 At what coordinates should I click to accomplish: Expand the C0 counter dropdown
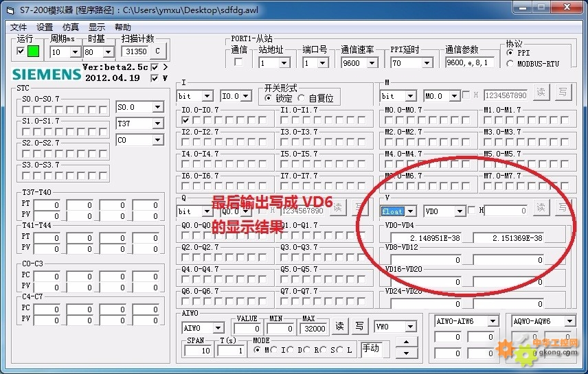click(158, 140)
